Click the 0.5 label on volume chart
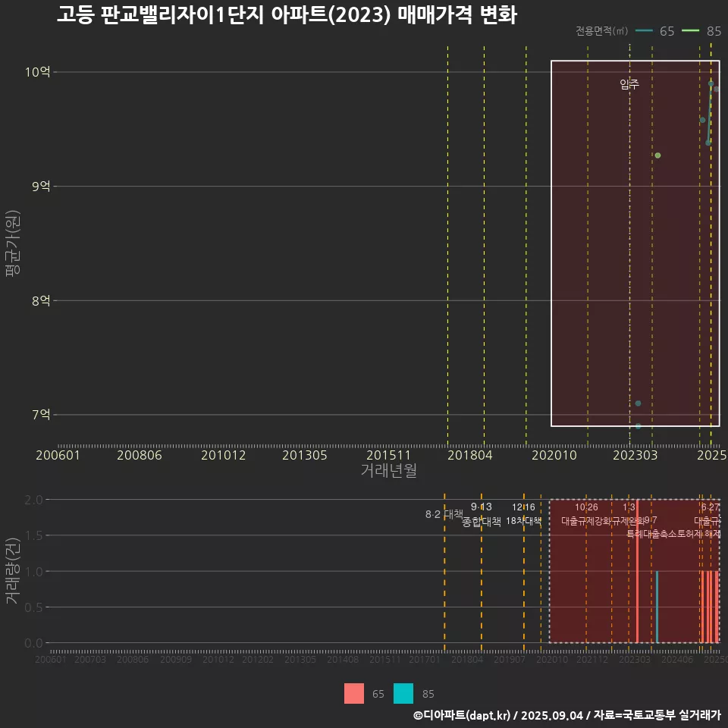The height and width of the screenshot is (728, 728). (x=33, y=607)
